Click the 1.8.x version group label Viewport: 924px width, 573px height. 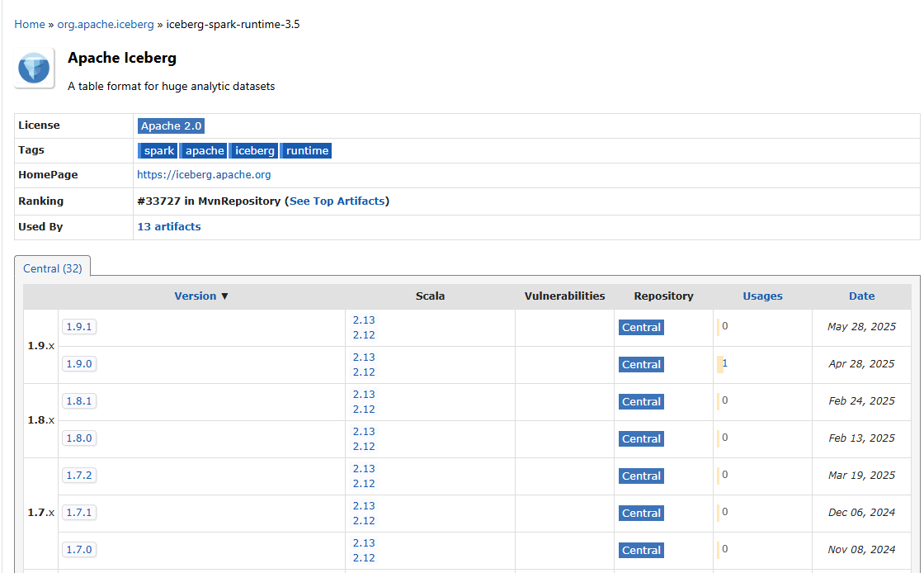pyautogui.click(x=40, y=419)
